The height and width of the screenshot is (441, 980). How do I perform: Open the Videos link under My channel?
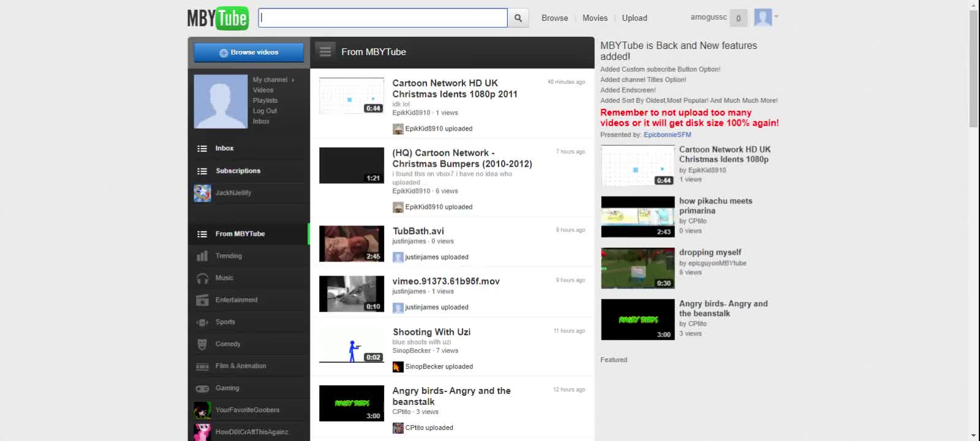click(x=263, y=90)
